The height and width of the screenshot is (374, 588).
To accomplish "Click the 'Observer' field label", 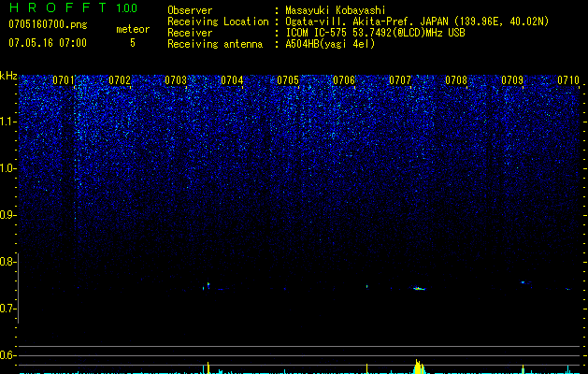I will pos(190,10).
